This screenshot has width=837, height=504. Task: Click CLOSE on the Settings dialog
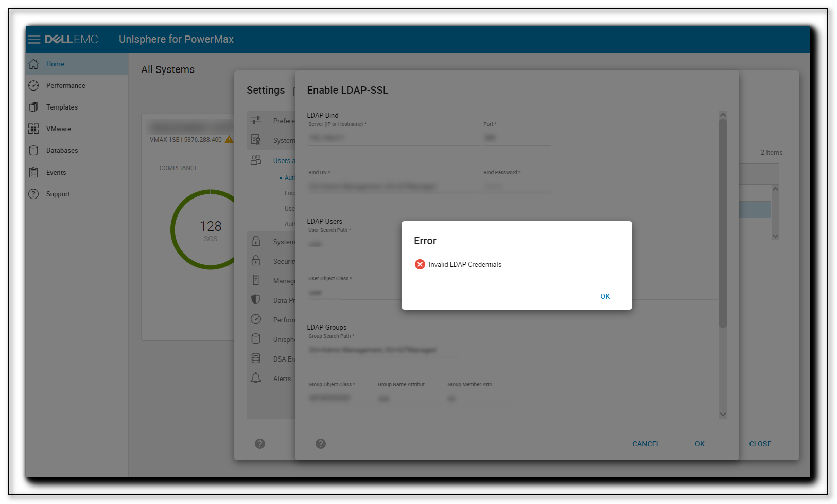pyautogui.click(x=760, y=444)
